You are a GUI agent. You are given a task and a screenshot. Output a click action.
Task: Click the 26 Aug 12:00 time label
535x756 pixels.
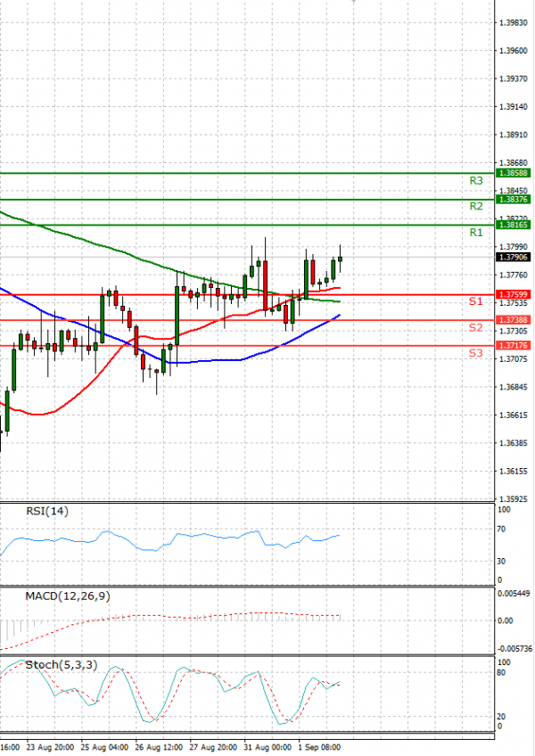coord(160,747)
